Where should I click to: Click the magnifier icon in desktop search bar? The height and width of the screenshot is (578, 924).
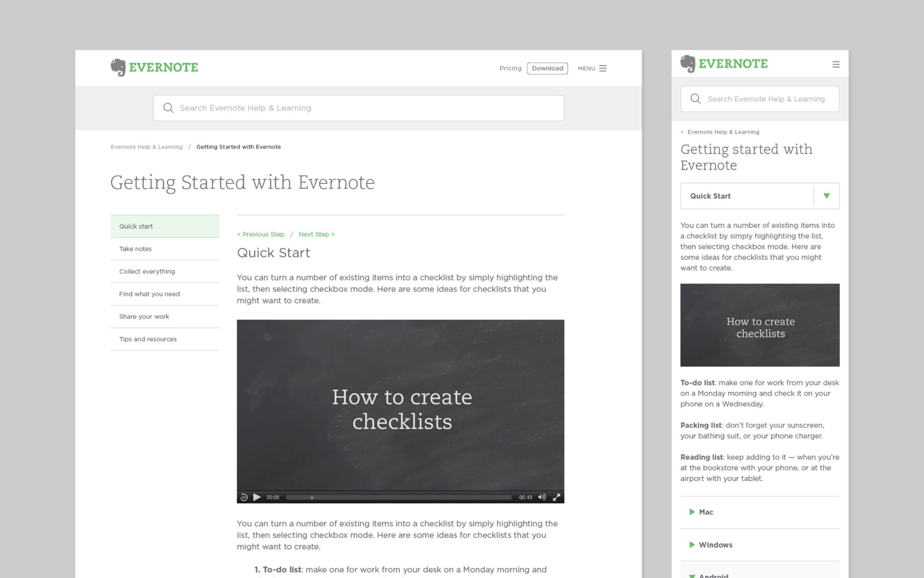pyautogui.click(x=168, y=108)
